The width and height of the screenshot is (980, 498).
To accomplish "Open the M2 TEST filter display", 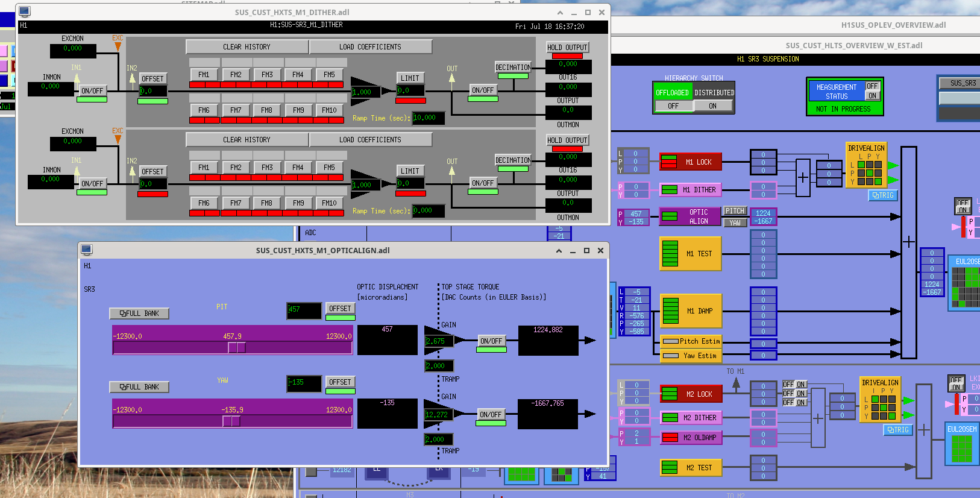I will click(x=691, y=468).
